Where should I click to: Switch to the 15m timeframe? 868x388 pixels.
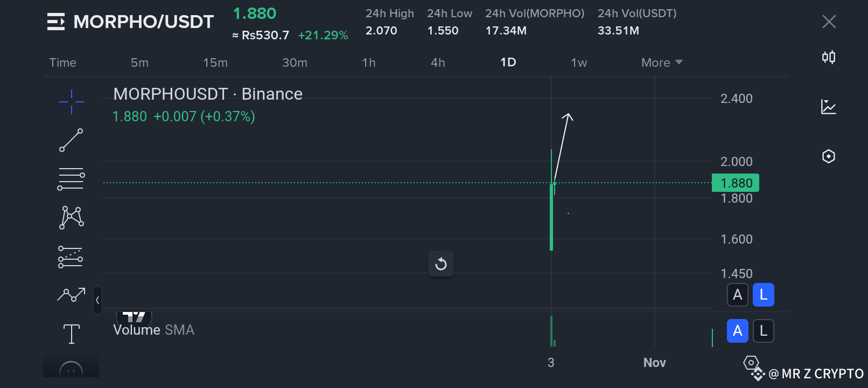(x=215, y=63)
